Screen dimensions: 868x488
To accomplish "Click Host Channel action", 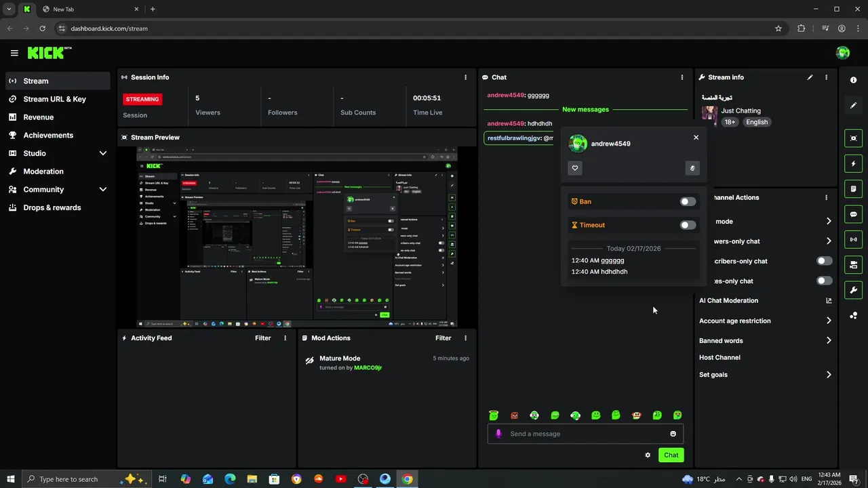I will tap(719, 357).
